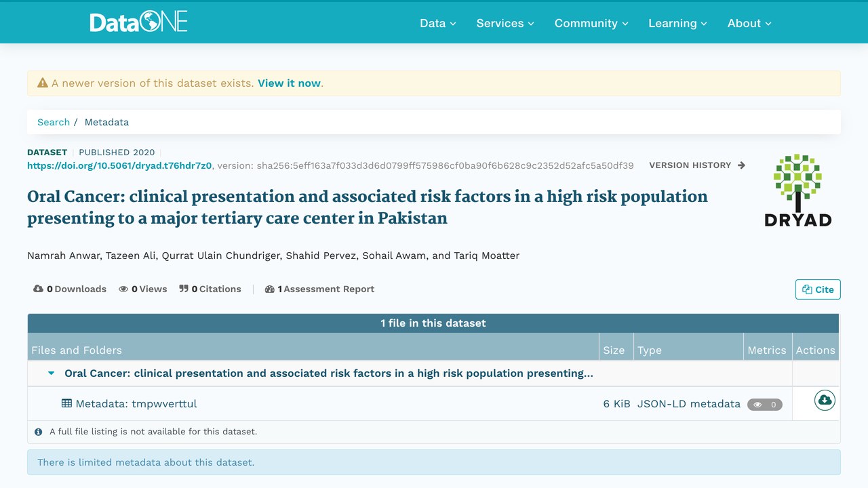Click the Version History arrow icon
Image resolution: width=868 pixels, height=488 pixels.
[x=741, y=165]
